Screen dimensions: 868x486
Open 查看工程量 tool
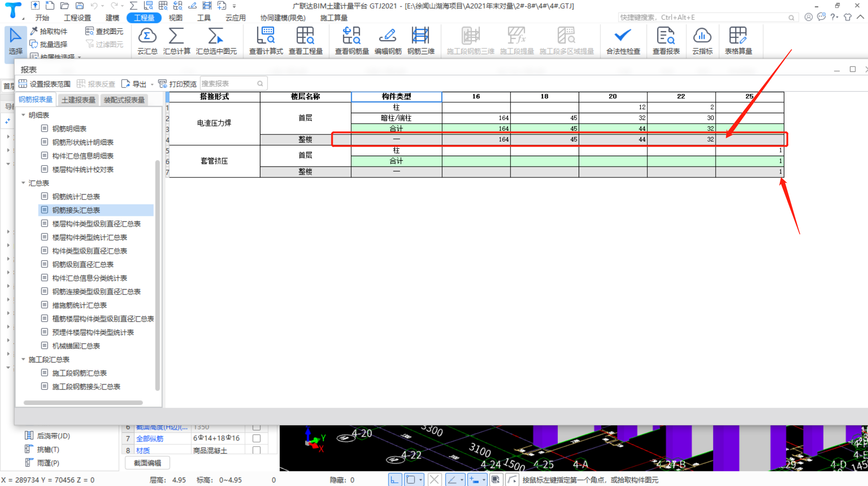(x=306, y=41)
